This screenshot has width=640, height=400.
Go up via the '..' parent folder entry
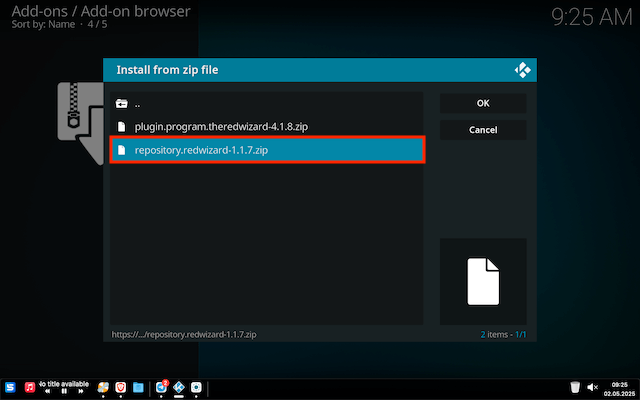pyautogui.click(x=267, y=104)
